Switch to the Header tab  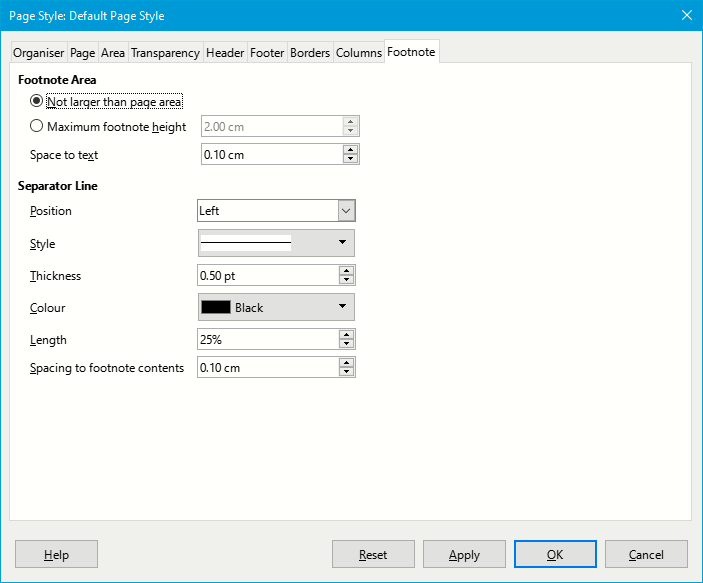225,53
